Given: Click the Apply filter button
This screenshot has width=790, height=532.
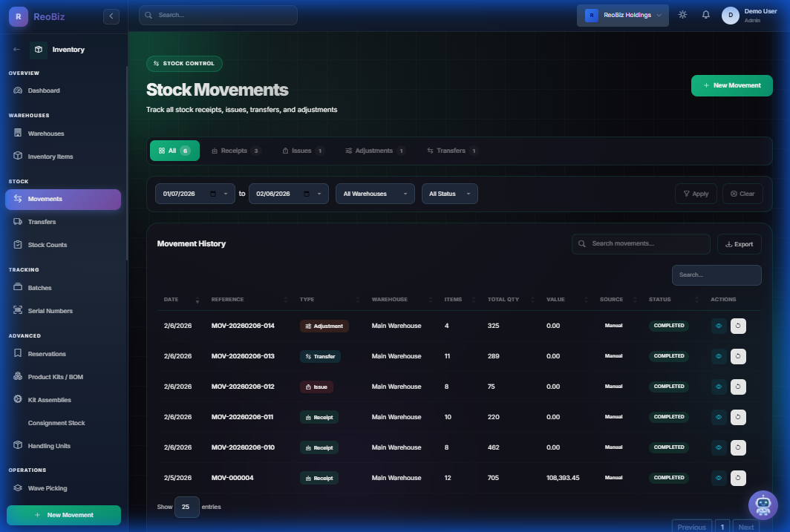Looking at the screenshot, I should (696, 194).
